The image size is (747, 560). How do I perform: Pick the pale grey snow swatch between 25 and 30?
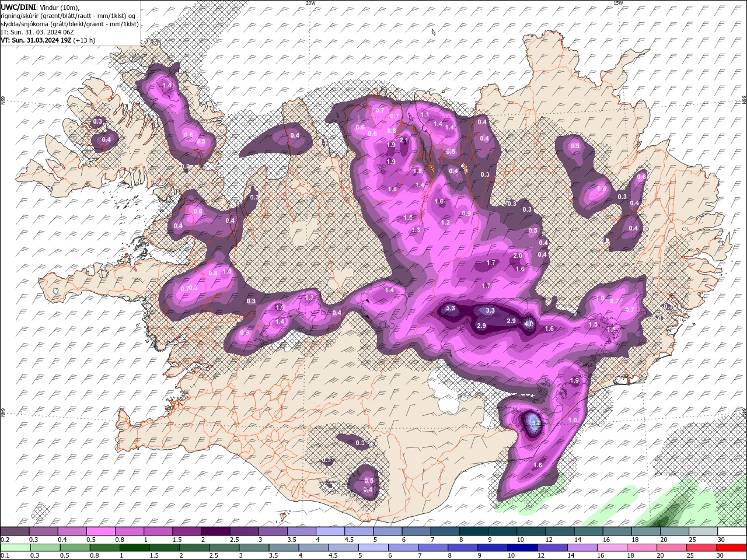pos(704,531)
